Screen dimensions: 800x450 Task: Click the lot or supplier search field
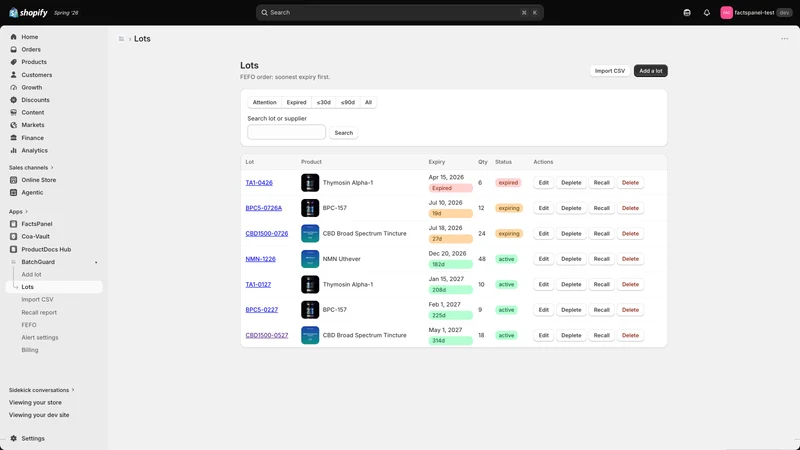pos(286,132)
